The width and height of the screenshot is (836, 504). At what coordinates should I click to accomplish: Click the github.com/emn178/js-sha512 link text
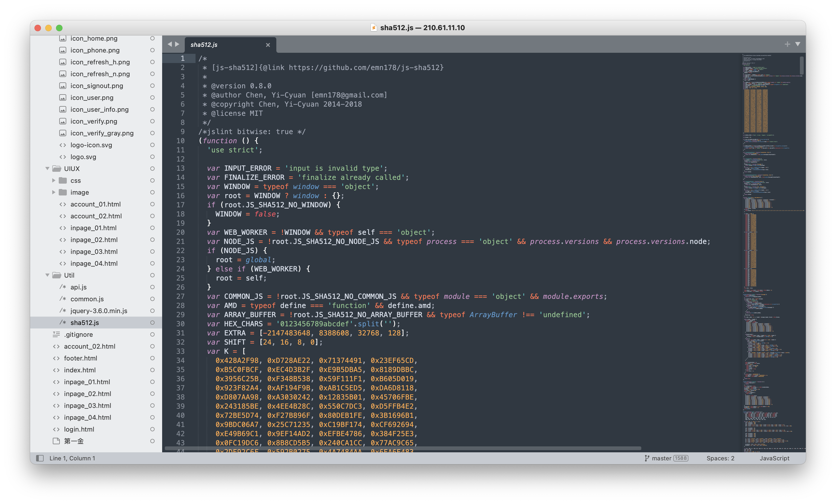(x=364, y=68)
